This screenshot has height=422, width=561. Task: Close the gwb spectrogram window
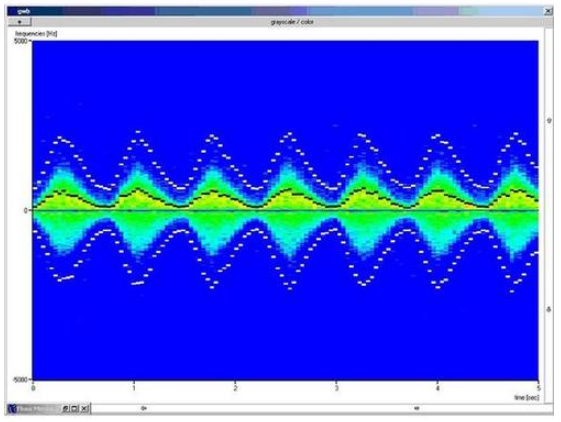(x=548, y=11)
